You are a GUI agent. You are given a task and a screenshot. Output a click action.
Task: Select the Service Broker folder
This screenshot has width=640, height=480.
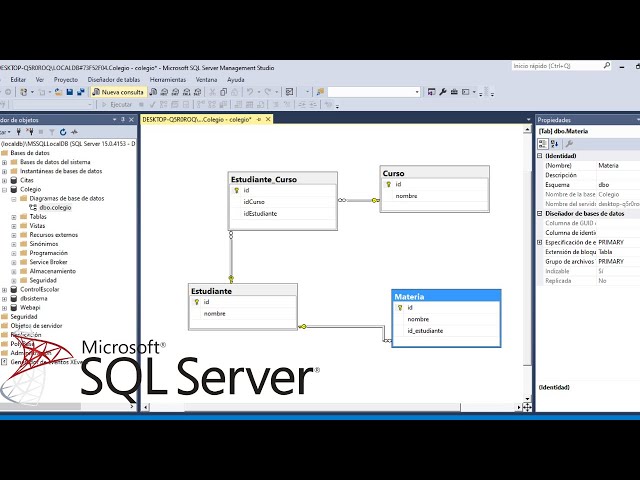(x=48, y=262)
